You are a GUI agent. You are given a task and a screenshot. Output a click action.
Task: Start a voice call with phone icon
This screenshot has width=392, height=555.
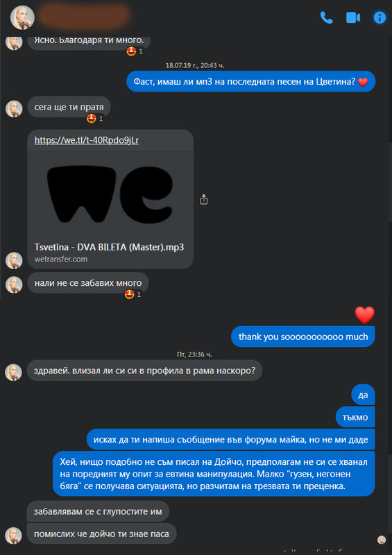(326, 17)
